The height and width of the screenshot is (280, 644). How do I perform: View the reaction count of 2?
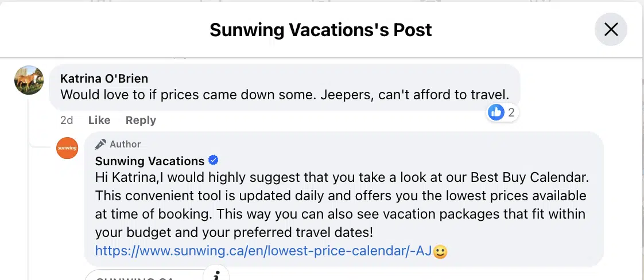tap(511, 112)
